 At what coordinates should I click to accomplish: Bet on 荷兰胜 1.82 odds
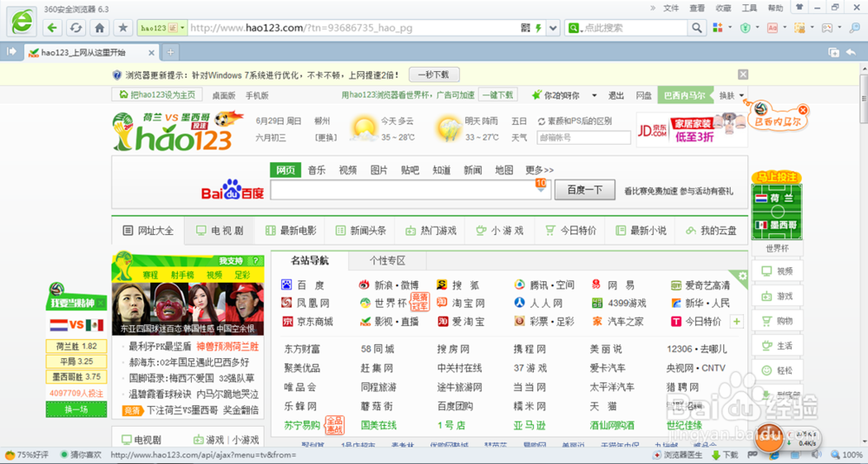coord(76,346)
